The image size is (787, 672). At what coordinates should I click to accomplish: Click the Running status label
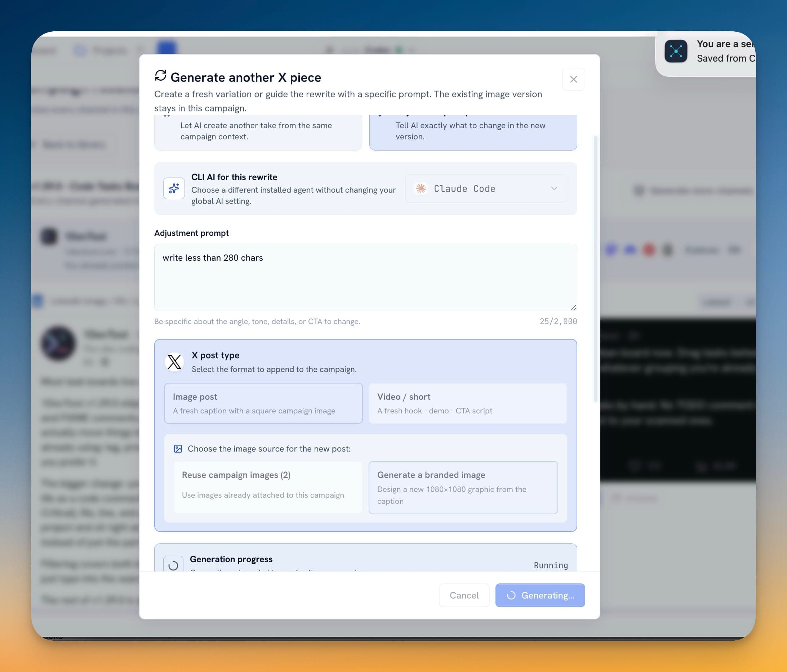551,565
